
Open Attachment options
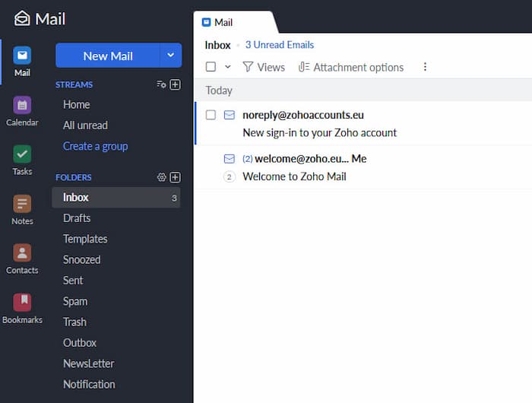(x=351, y=67)
